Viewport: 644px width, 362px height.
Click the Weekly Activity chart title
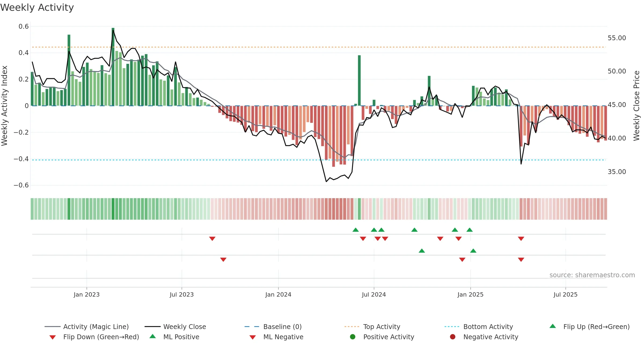click(37, 8)
